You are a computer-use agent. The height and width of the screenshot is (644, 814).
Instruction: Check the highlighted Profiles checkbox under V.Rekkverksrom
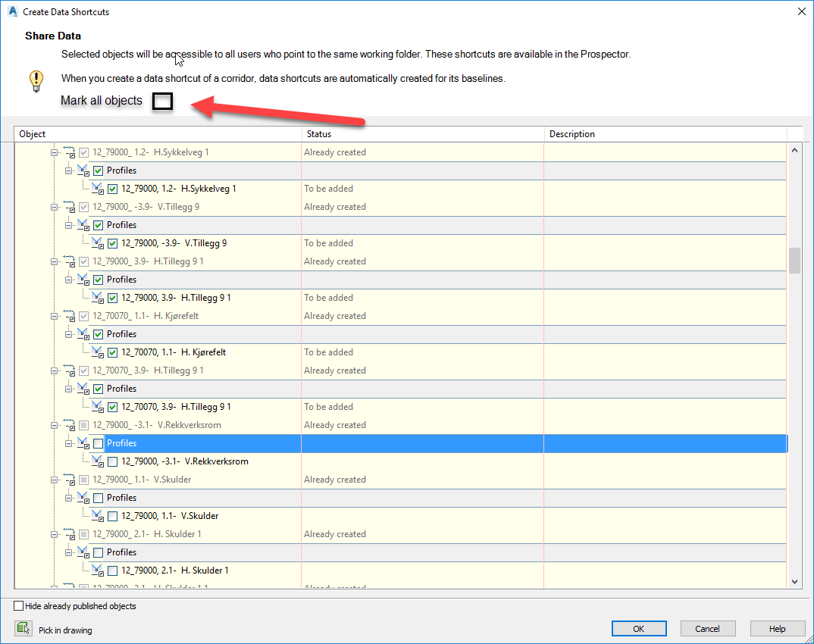98,443
